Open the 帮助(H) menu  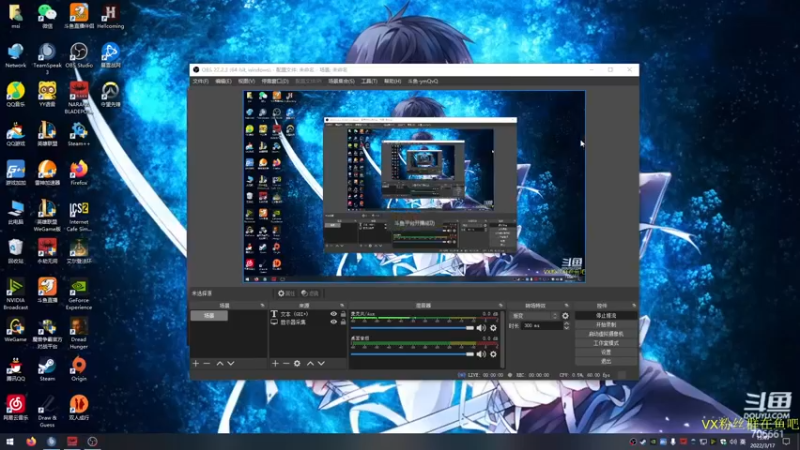(392, 81)
